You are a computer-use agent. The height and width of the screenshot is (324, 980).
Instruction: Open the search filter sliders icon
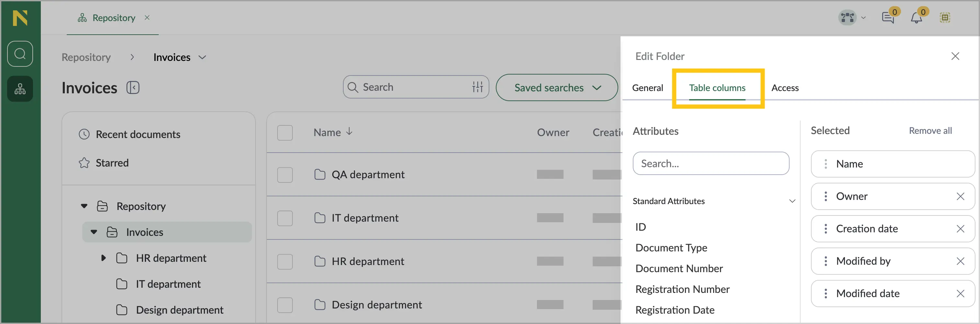click(x=477, y=87)
